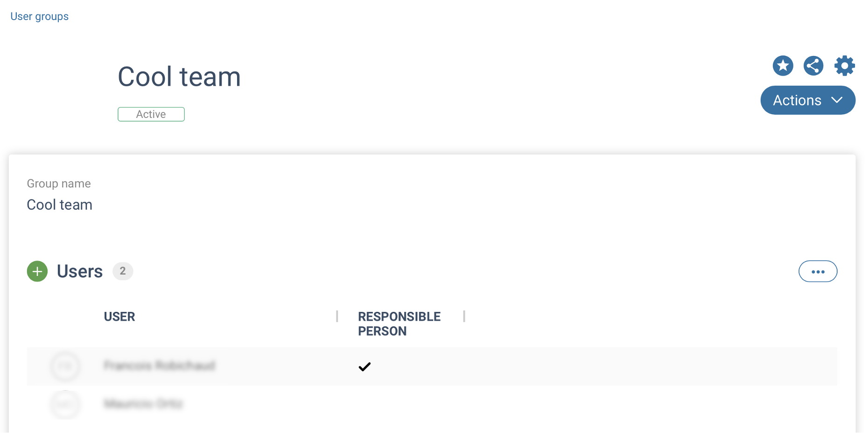Sort by the RESPONSIBLE PERSON column header
This screenshot has width=868, height=441.
[399, 324]
